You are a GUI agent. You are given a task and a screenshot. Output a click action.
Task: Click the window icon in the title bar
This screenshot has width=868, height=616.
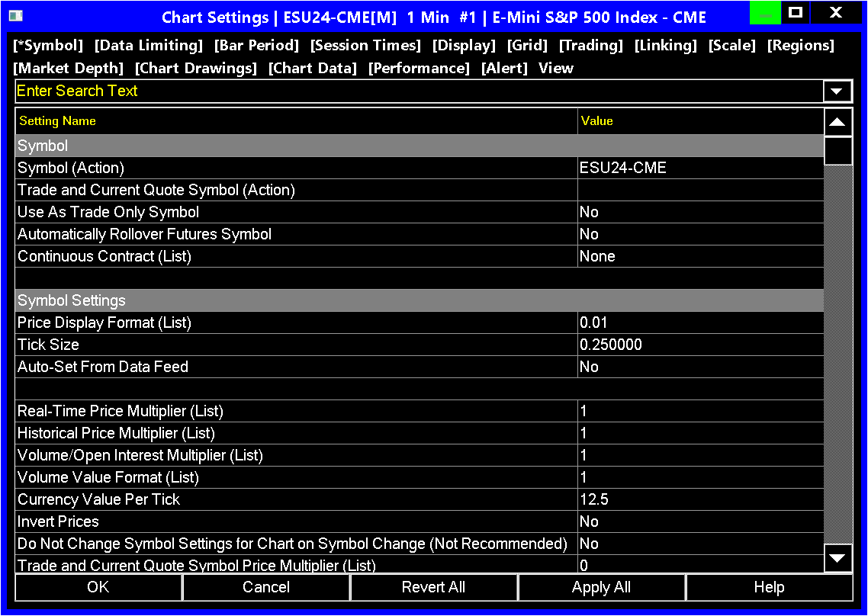tap(16, 15)
